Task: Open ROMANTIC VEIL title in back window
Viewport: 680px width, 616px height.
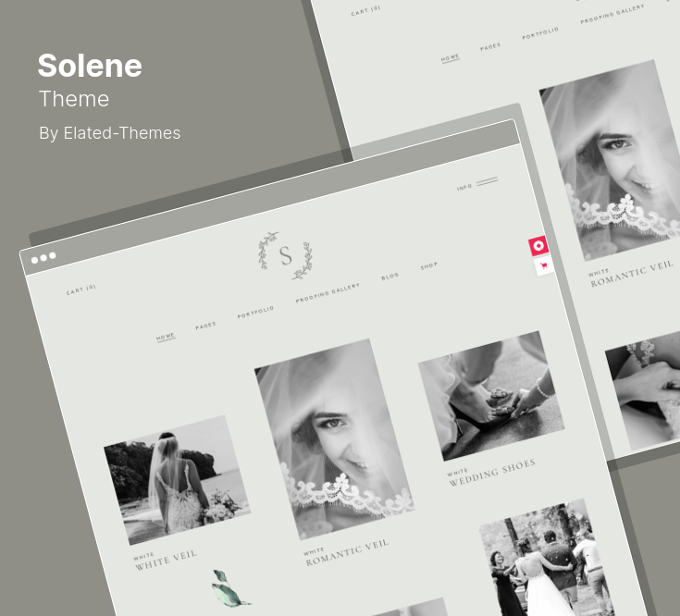Action: [x=632, y=274]
